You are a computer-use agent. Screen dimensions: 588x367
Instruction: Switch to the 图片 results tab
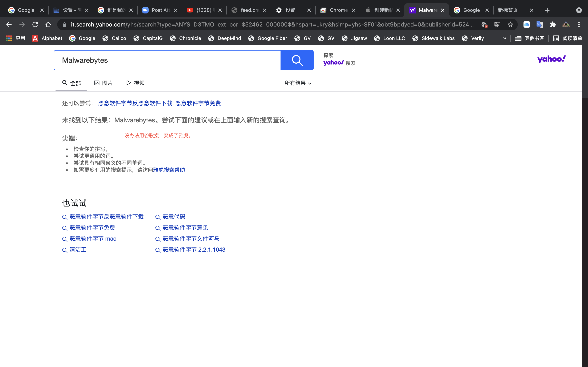coord(103,83)
